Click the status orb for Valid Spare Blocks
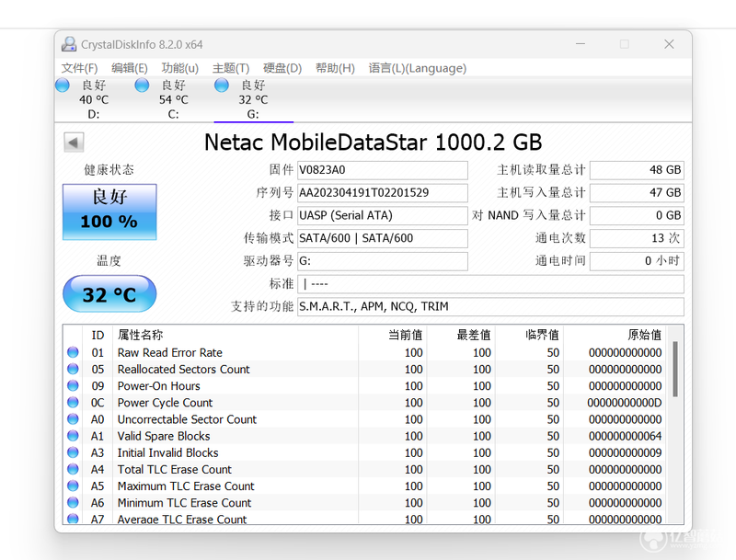This screenshot has height=560, width=736. pyautogui.click(x=73, y=436)
